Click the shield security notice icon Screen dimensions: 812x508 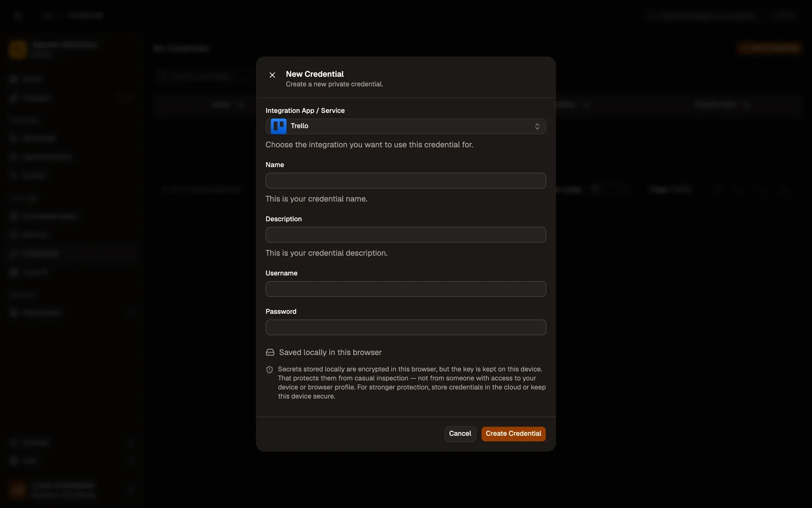270,369
